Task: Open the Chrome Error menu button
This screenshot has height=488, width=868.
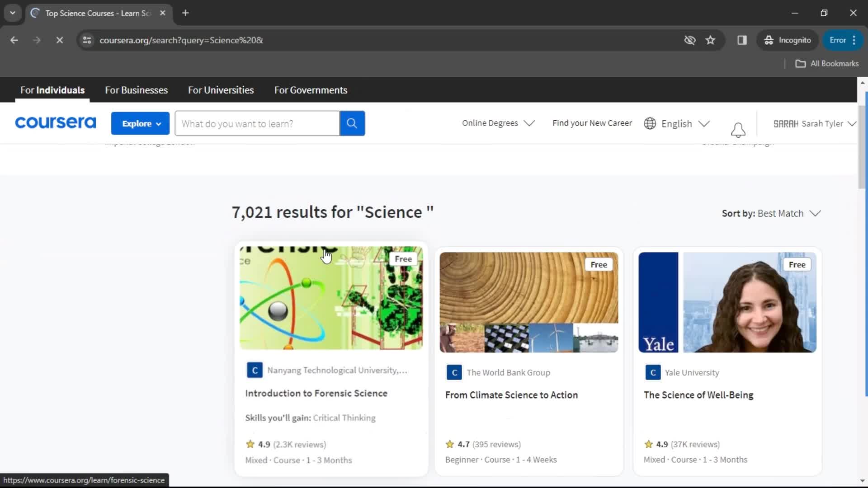Action: click(843, 40)
